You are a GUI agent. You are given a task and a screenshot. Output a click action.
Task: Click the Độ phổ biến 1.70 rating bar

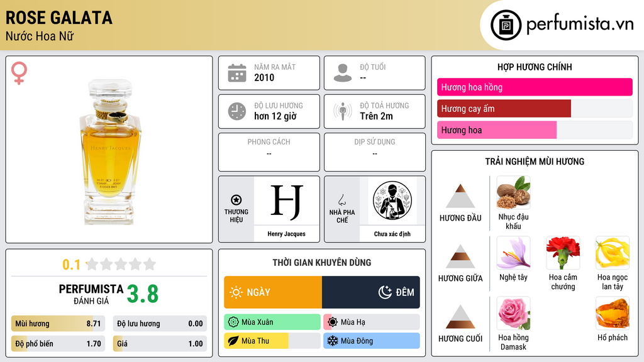(58, 344)
